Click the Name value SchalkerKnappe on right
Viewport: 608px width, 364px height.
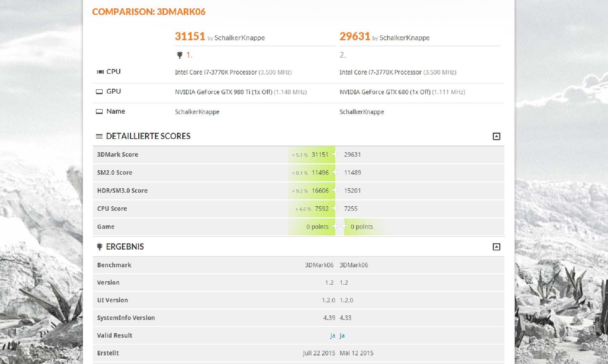click(362, 112)
